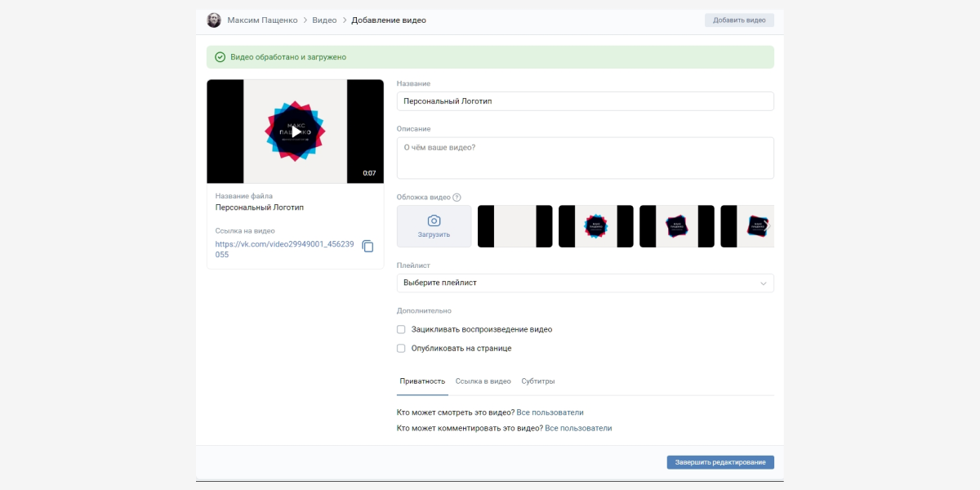The image size is (980, 490).
Task: Click the cover help question mark icon
Action: (x=457, y=197)
